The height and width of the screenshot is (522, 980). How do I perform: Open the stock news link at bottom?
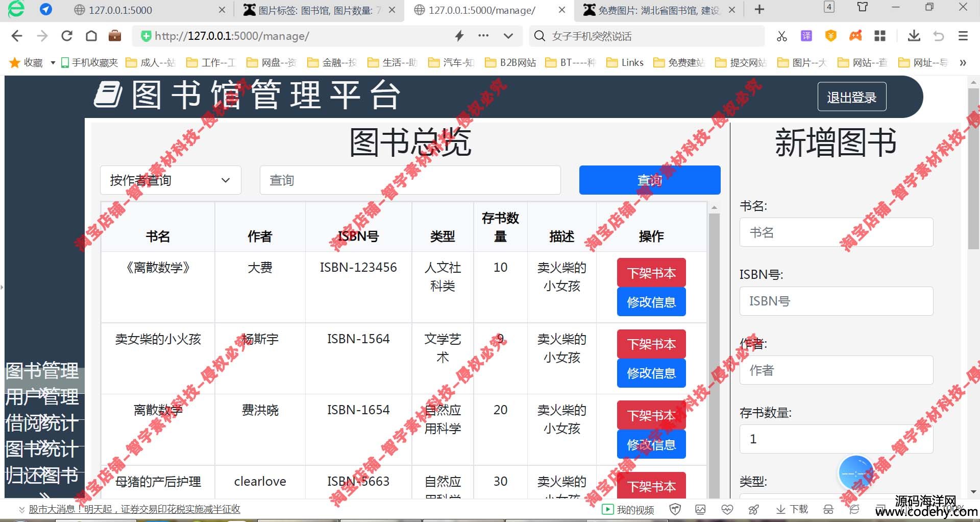pyautogui.click(x=134, y=509)
